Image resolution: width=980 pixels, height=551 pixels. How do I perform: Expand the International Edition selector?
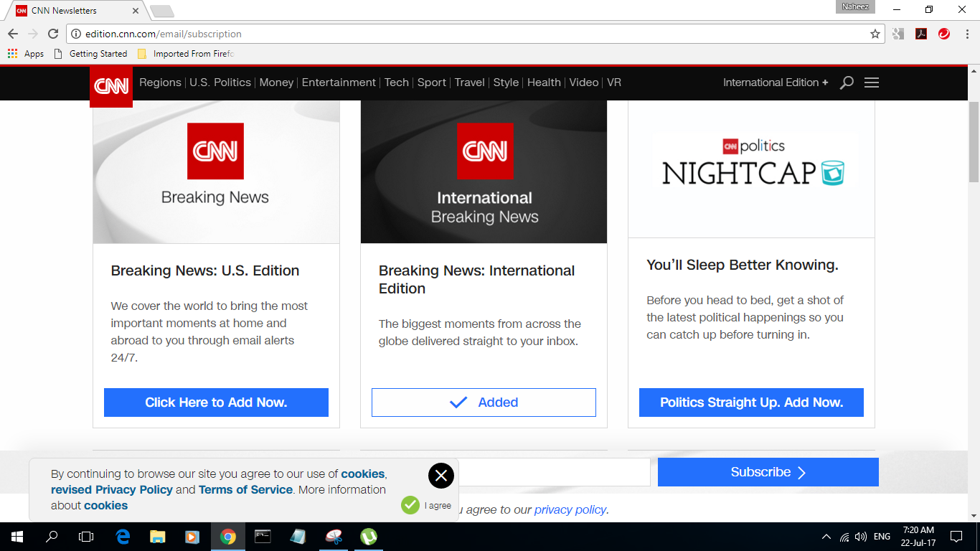(x=776, y=83)
